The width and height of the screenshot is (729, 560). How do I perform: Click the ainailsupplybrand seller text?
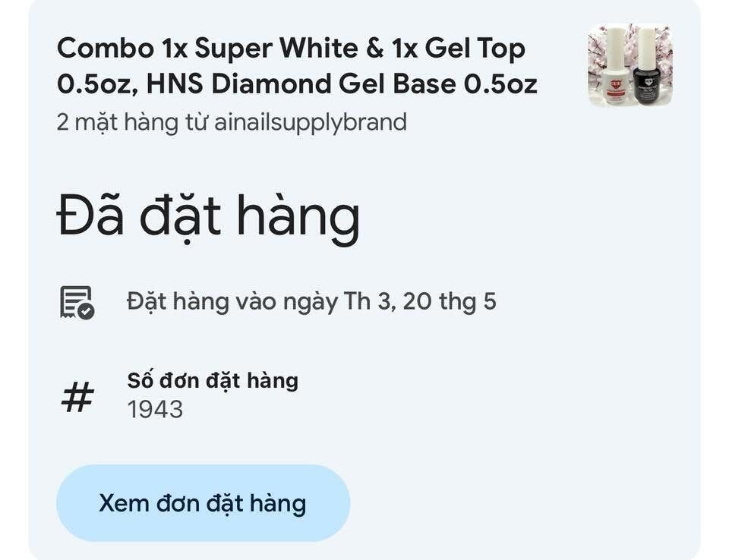click(x=310, y=122)
